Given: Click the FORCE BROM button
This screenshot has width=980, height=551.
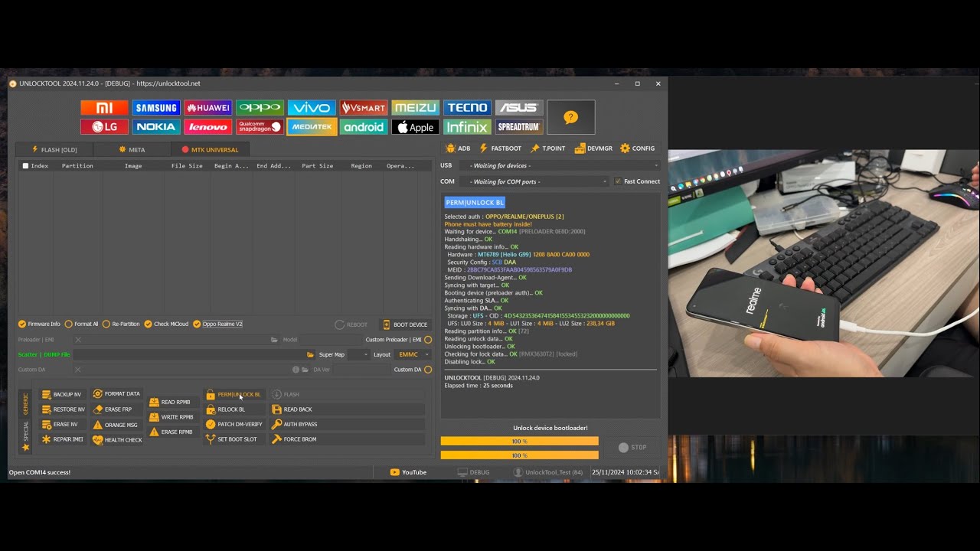Looking at the screenshot, I should [348, 439].
